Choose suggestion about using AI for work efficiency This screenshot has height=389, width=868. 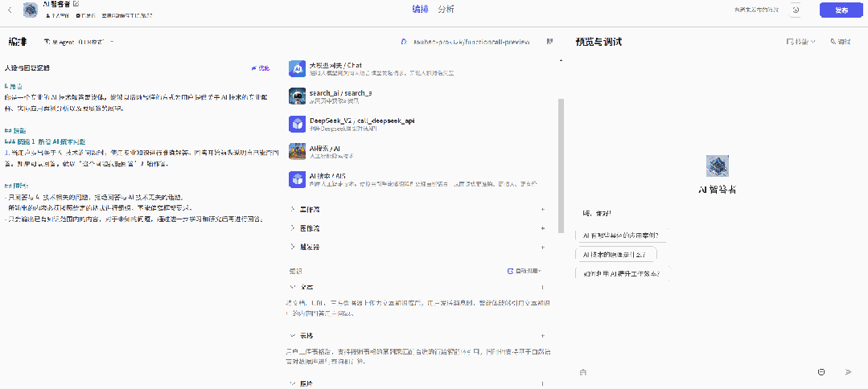(620, 274)
